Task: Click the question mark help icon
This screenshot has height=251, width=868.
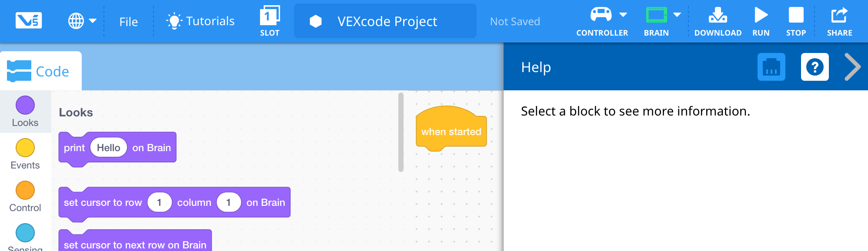Action: pos(815,67)
